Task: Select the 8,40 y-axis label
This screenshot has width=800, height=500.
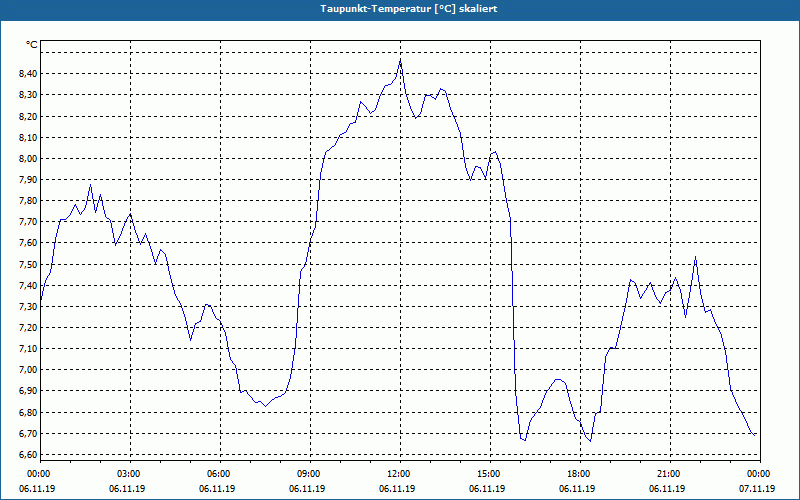Action: [x=28, y=73]
